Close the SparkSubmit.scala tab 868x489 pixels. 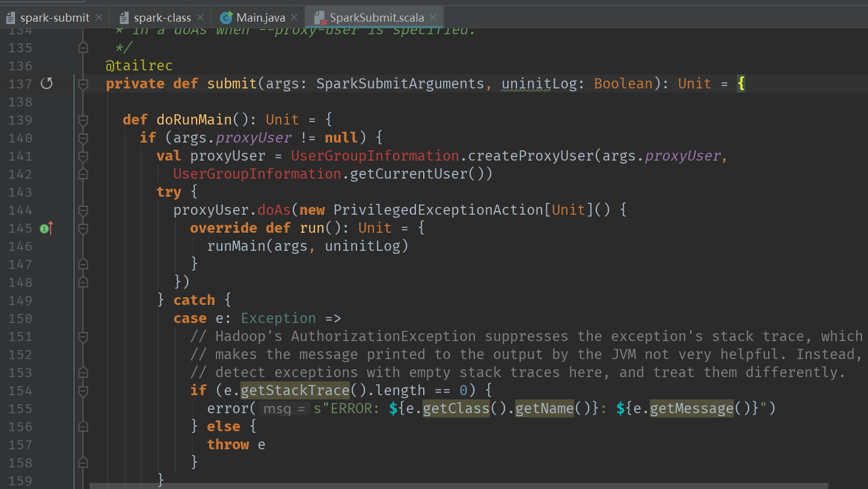433,18
